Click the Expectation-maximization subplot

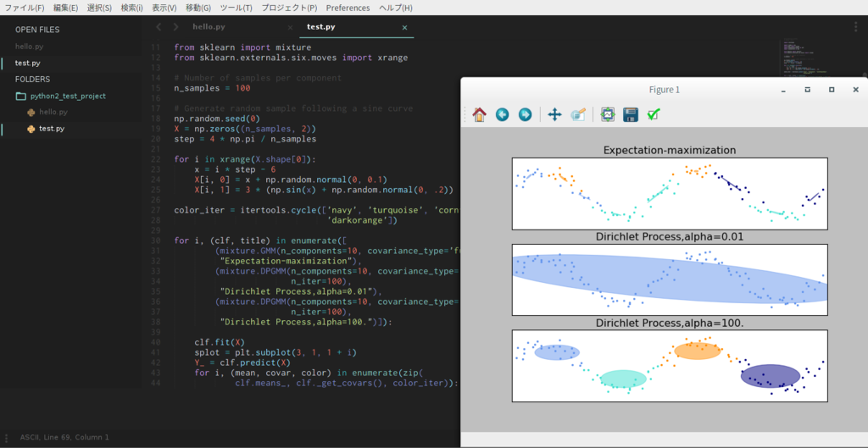click(x=670, y=194)
